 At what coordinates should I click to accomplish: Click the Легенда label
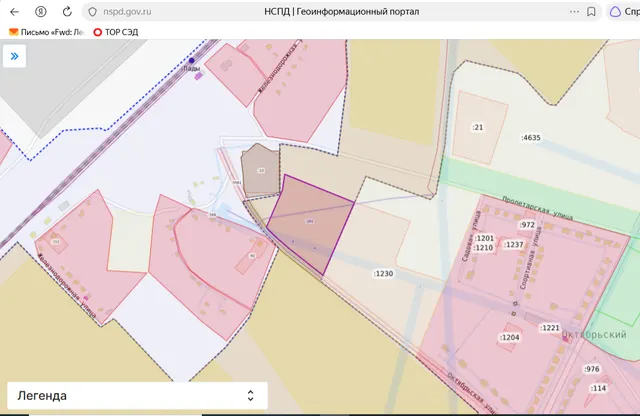click(42, 396)
